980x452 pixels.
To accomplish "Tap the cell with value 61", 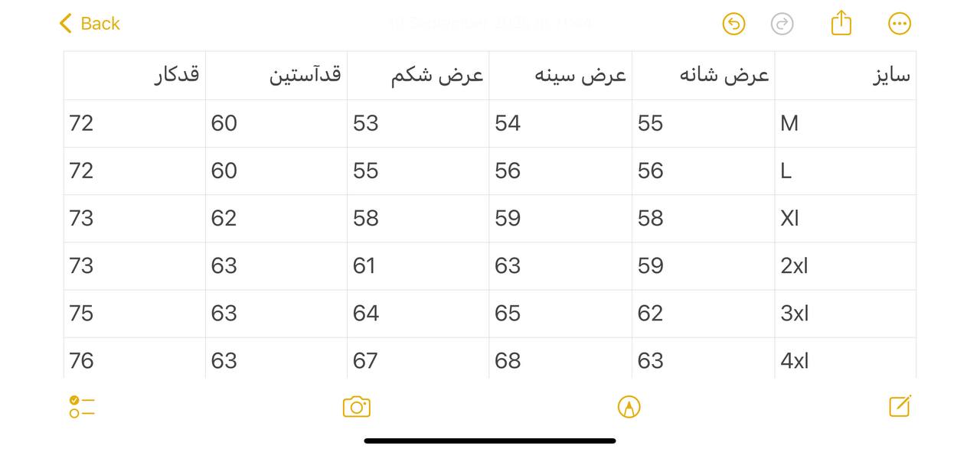I will point(418,265).
